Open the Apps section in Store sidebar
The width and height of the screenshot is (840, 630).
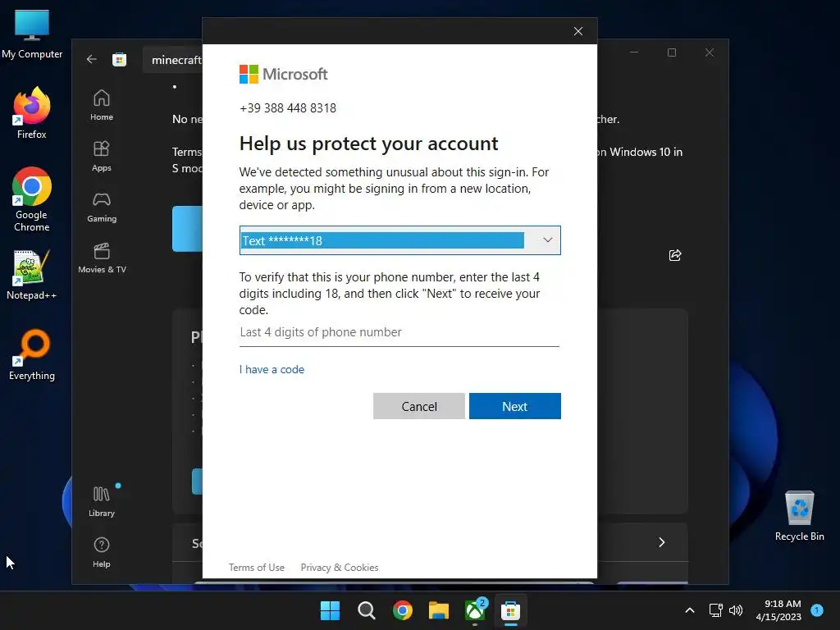[x=101, y=156]
